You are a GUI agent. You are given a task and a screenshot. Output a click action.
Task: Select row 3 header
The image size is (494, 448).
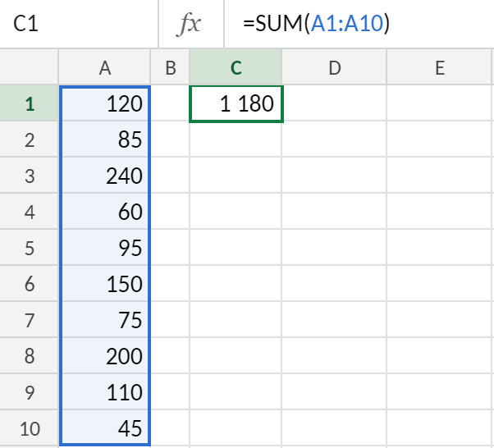(x=30, y=175)
